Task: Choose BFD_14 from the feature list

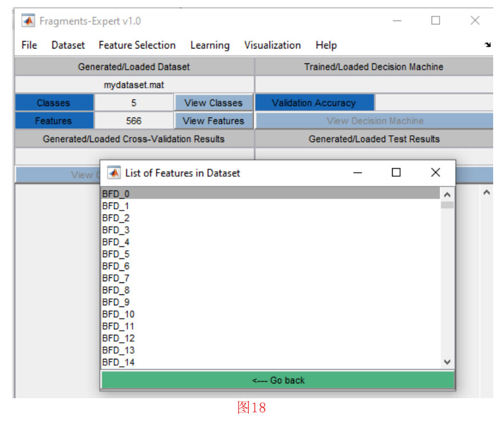Action: (118, 362)
